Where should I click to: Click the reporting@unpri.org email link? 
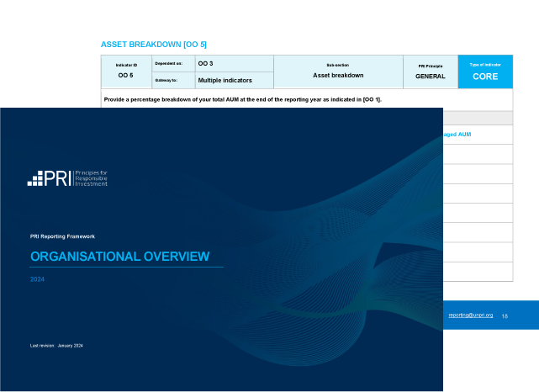click(471, 315)
